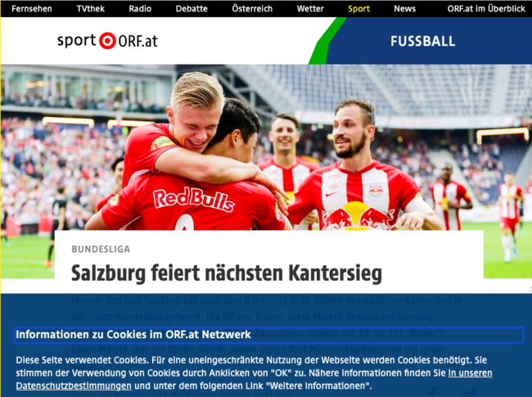Open headline 'Salzburg feiert nächsten Kantersieg'
Viewport: 532px width, 397px height.
(x=226, y=273)
